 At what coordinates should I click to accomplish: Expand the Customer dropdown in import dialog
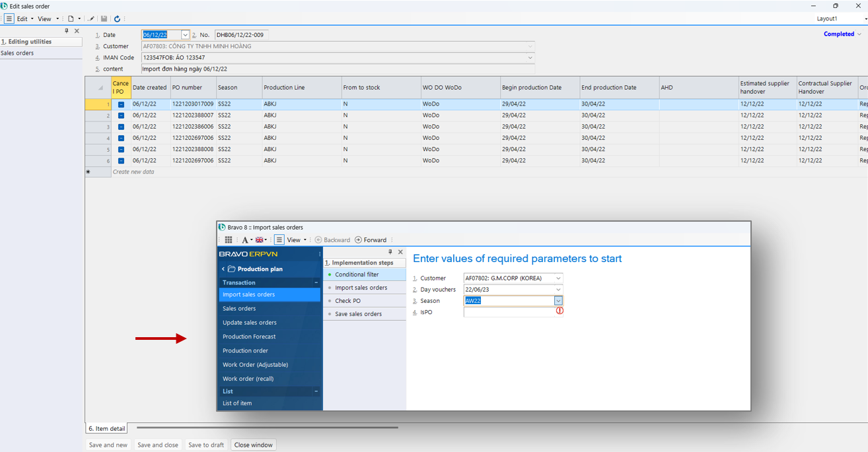tap(558, 278)
